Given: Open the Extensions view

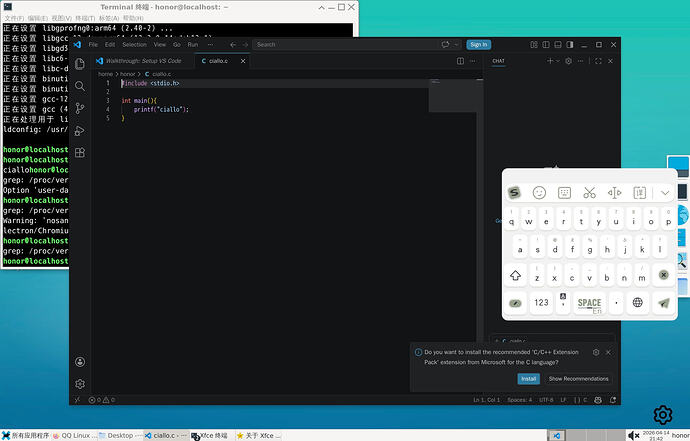Looking at the screenshot, I should coord(80,153).
